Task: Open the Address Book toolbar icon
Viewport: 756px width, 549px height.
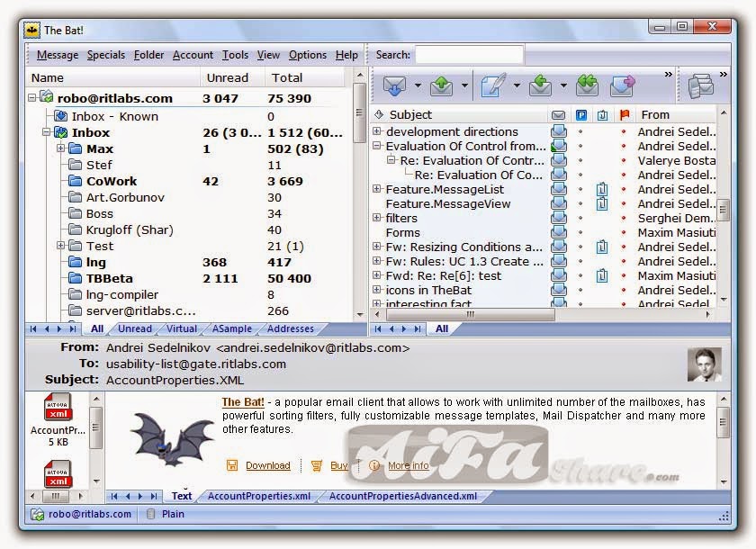Action: click(700, 86)
